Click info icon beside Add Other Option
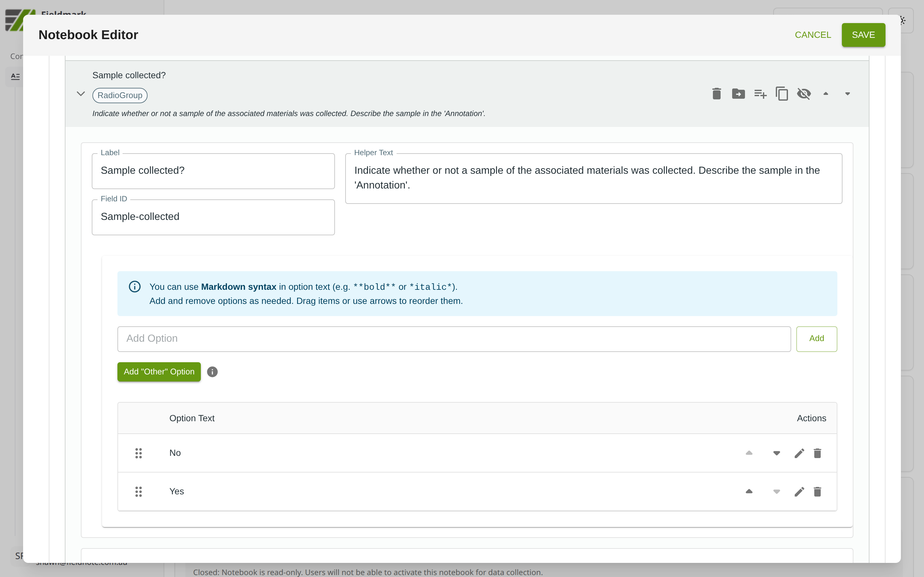Screen dimensions: 924x577 coord(212,372)
